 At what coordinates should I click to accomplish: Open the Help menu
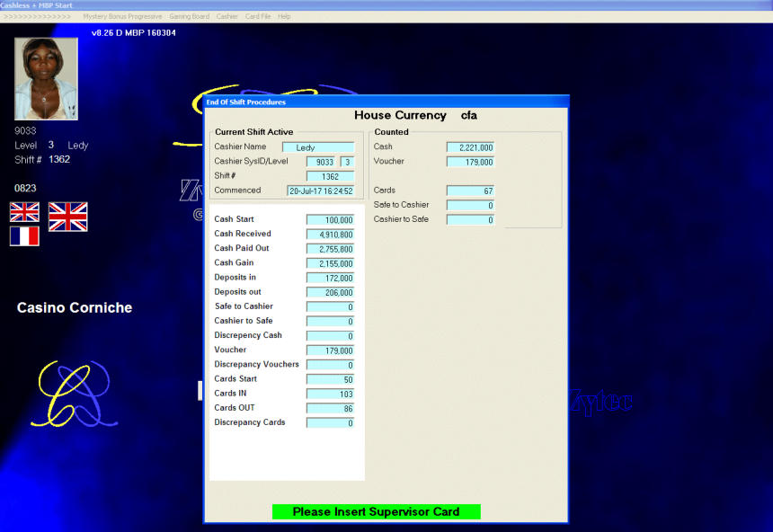(284, 16)
